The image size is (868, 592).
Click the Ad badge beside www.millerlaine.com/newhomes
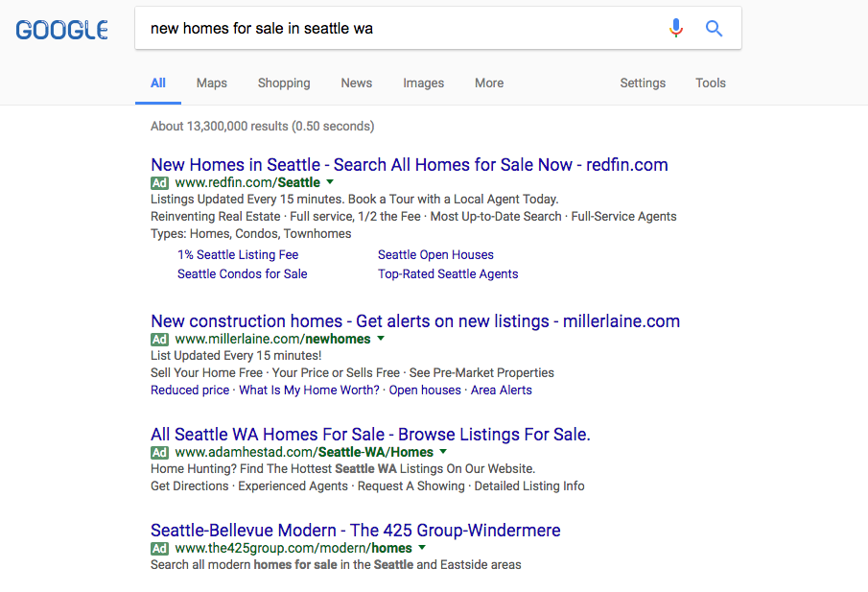tap(159, 340)
